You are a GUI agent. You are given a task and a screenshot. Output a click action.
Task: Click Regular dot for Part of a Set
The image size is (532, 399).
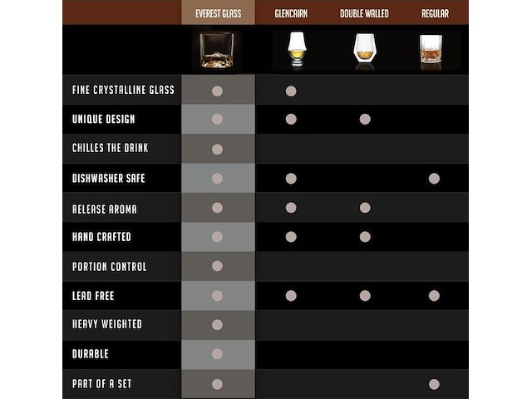pyautogui.click(x=434, y=384)
